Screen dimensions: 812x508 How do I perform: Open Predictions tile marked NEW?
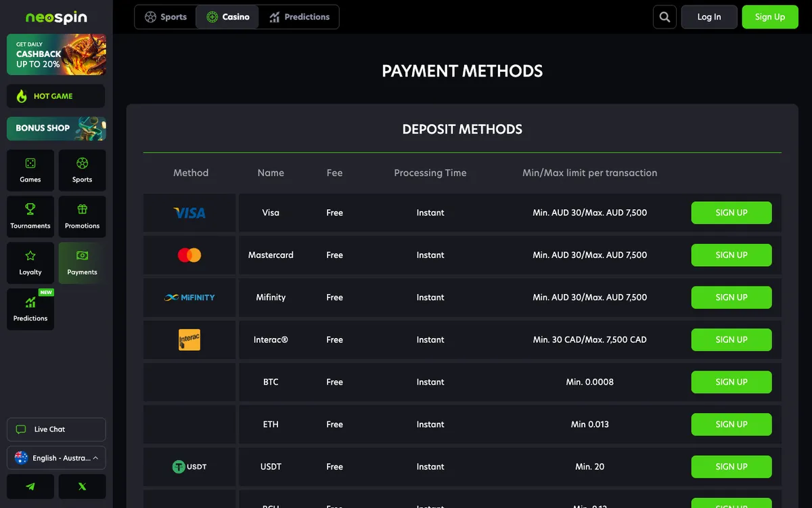(x=30, y=309)
